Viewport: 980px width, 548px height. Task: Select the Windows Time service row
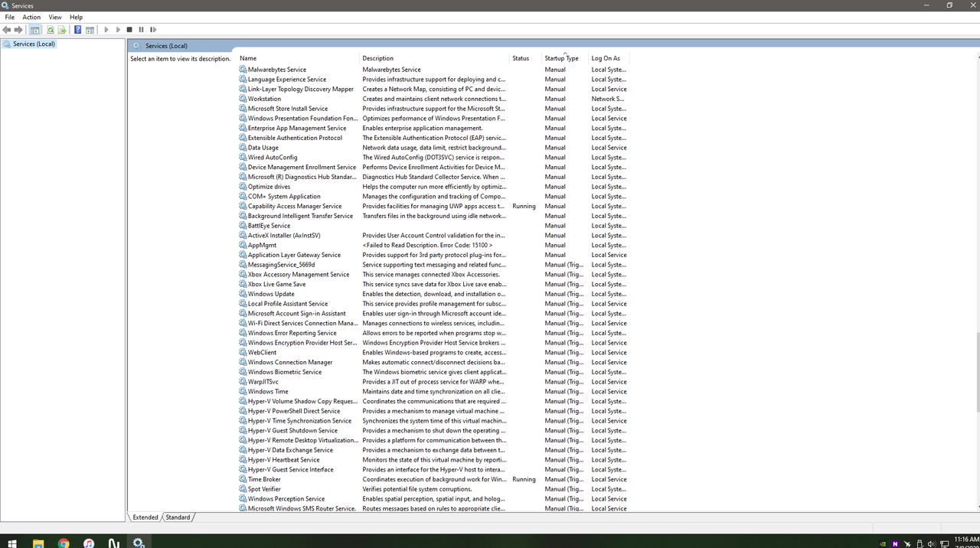[x=433, y=392]
